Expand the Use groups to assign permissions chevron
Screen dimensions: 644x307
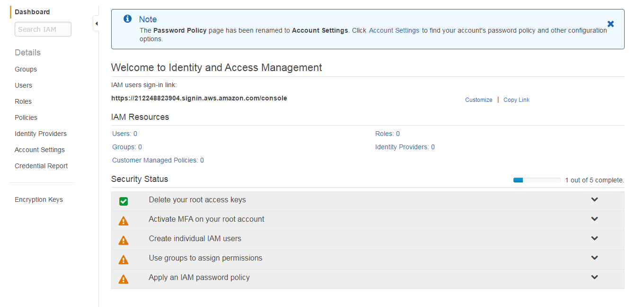(595, 258)
